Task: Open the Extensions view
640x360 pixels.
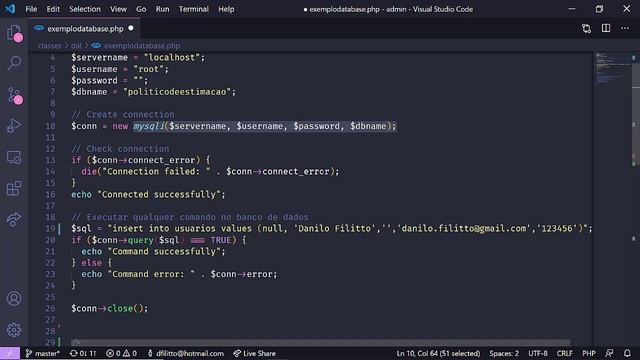Action: click(14, 188)
